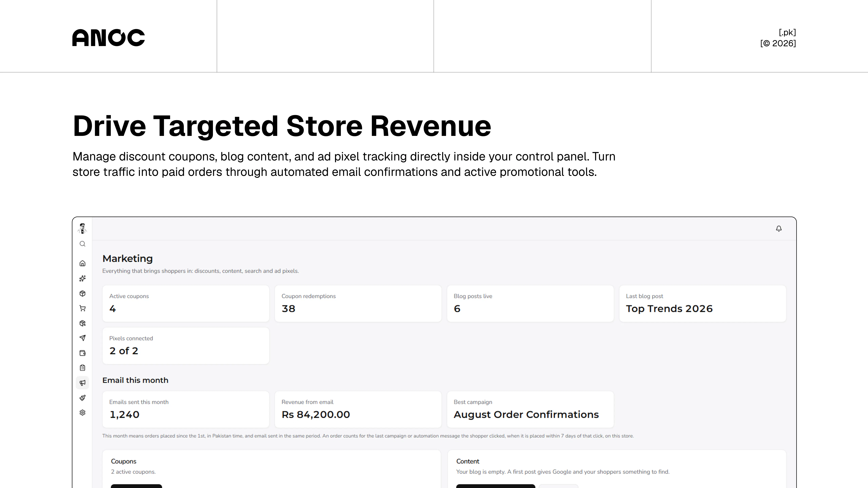Open the paintbrush design icon
This screenshot has width=868, height=488.
point(83,398)
